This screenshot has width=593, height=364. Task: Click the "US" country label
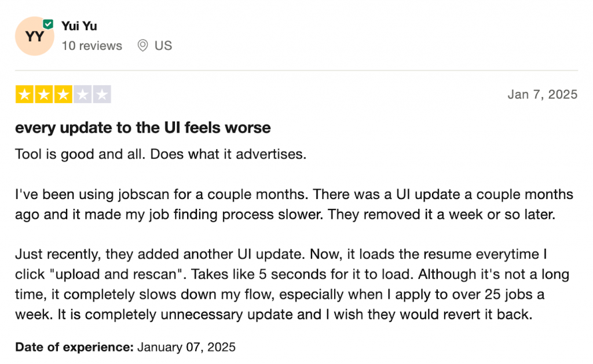pyautogui.click(x=163, y=46)
